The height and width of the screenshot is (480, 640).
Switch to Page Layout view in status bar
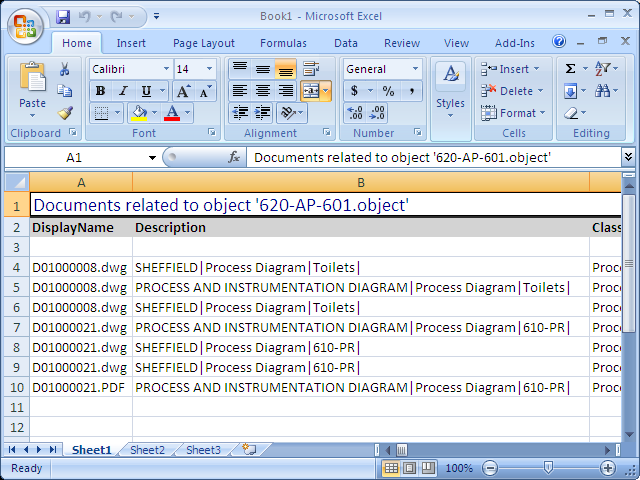pos(409,468)
